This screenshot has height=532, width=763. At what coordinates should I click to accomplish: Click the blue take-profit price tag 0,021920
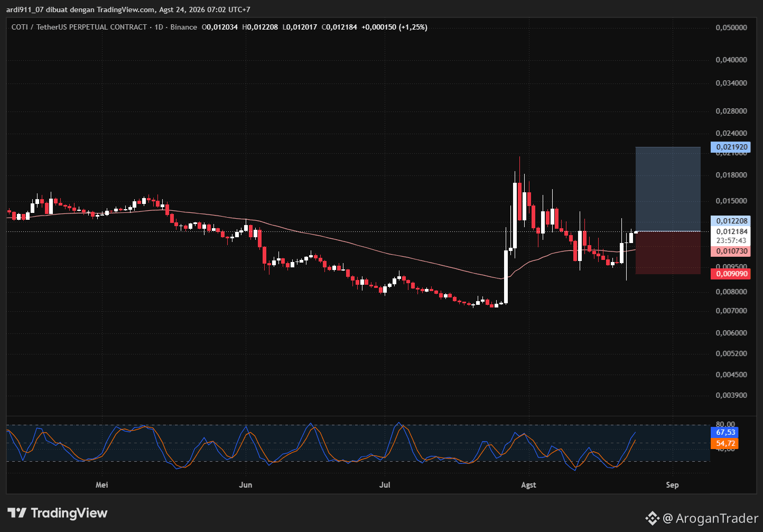[x=731, y=147]
